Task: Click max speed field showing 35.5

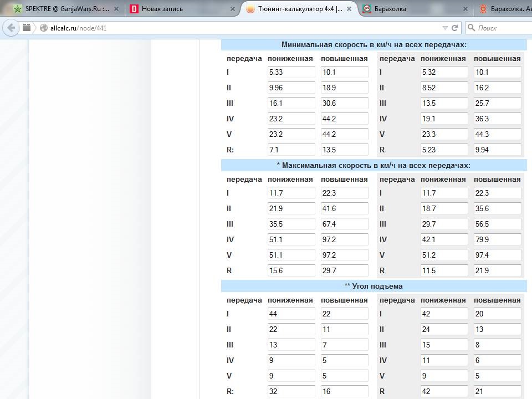Action: [x=291, y=224]
